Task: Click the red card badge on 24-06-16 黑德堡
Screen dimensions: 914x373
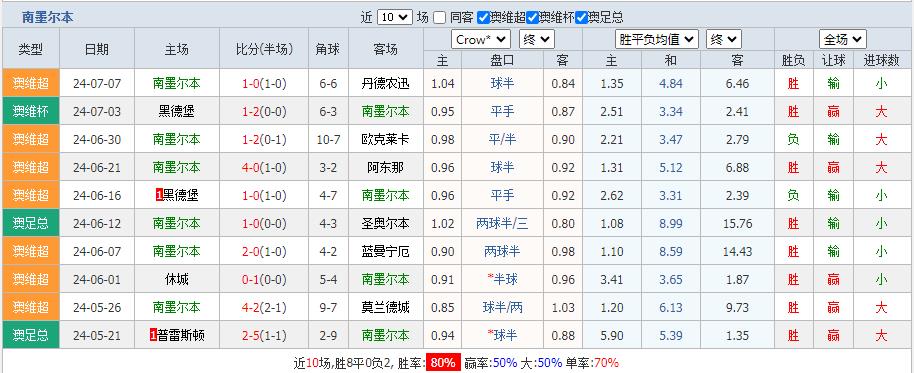Action: click(159, 195)
